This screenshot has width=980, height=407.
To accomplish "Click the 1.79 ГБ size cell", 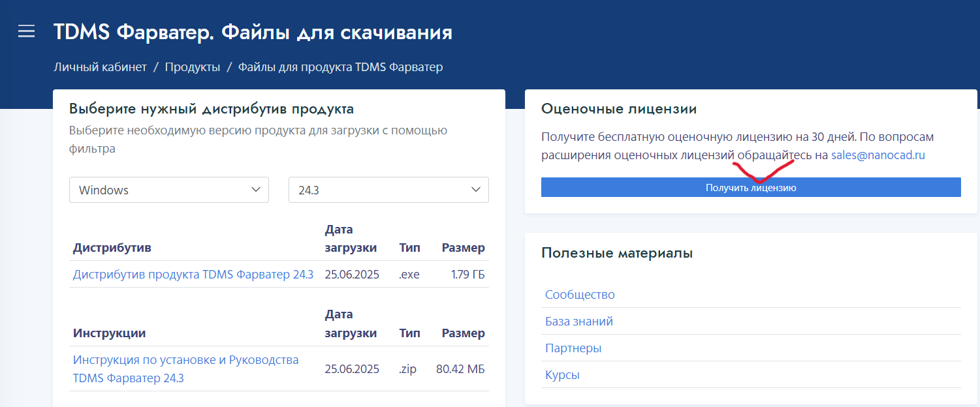I will point(467,275).
